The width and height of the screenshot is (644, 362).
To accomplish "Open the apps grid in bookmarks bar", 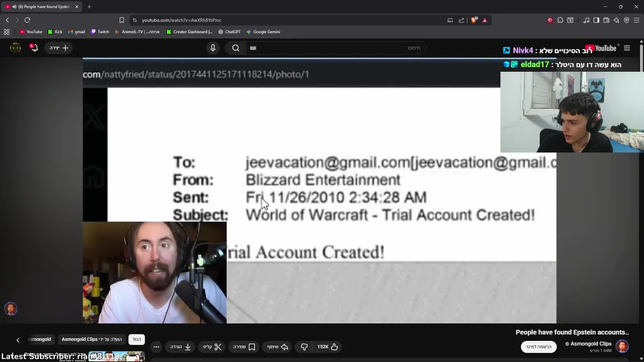I will point(7,32).
